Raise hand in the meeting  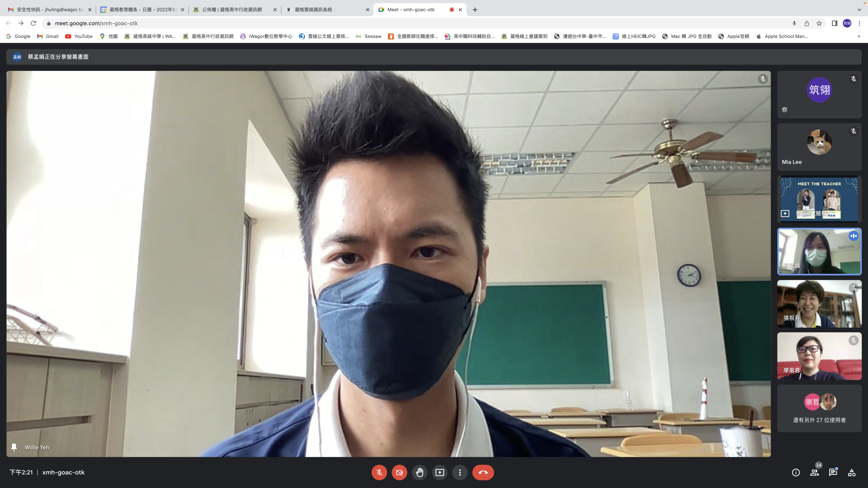click(419, 472)
